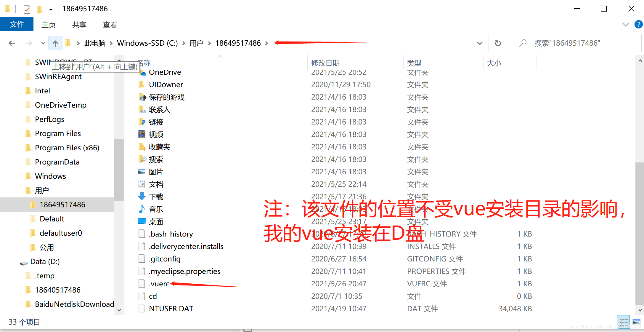Switch to large thumbnails view icon
The height and width of the screenshot is (332, 644).
(636, 322)
